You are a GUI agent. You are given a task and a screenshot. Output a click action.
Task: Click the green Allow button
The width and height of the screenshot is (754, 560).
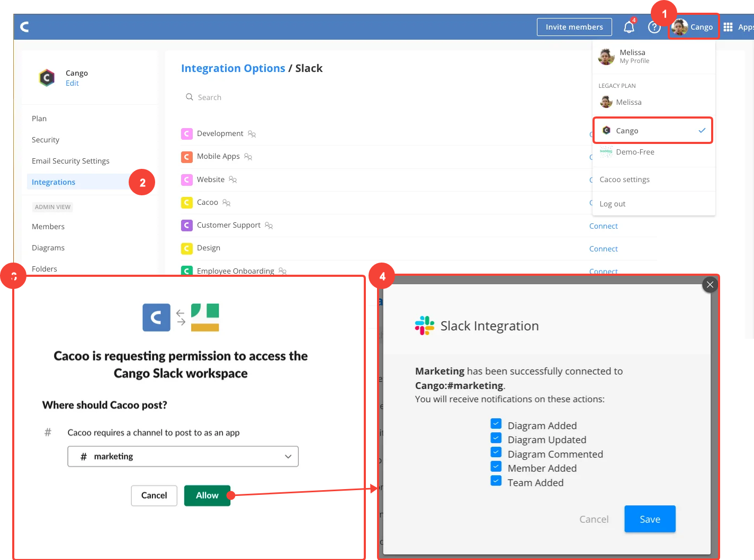tap(207, 495)
